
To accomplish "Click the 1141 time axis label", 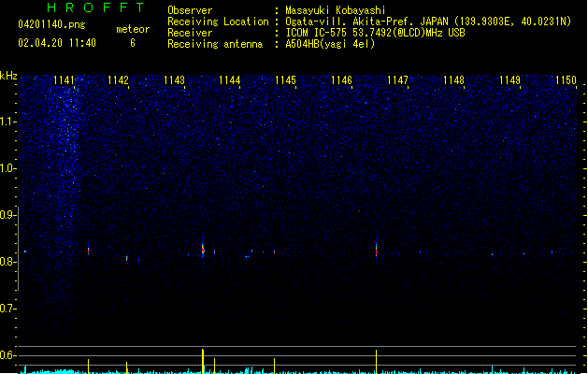I will [64, 79].
